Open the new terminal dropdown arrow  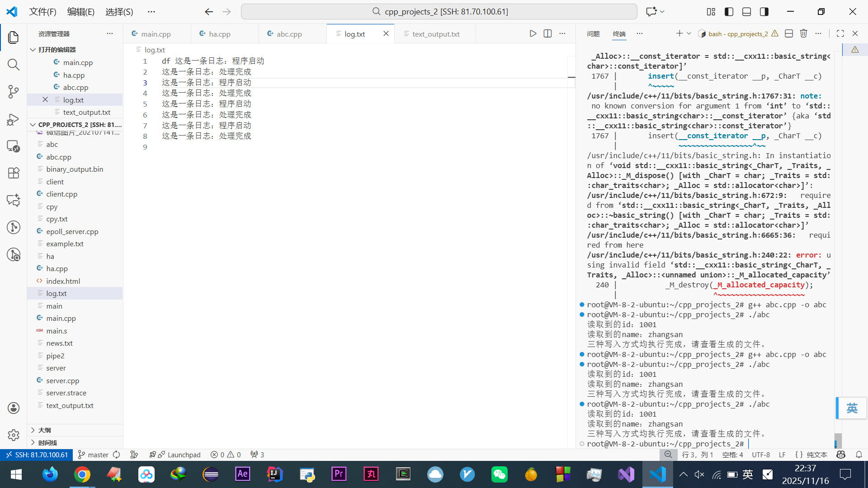click(x=689, y=33)
